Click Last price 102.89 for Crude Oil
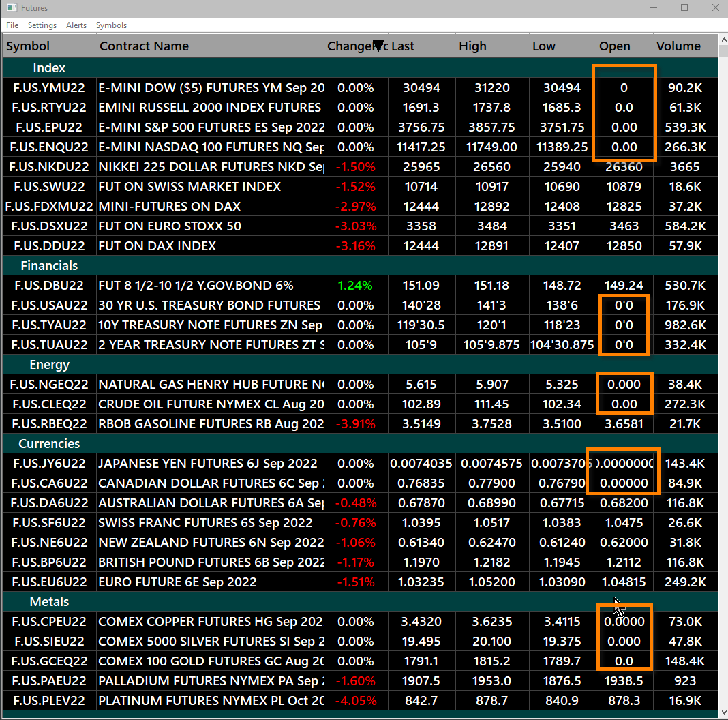This screenshot has width=728, height=720. tap(421, 404)
